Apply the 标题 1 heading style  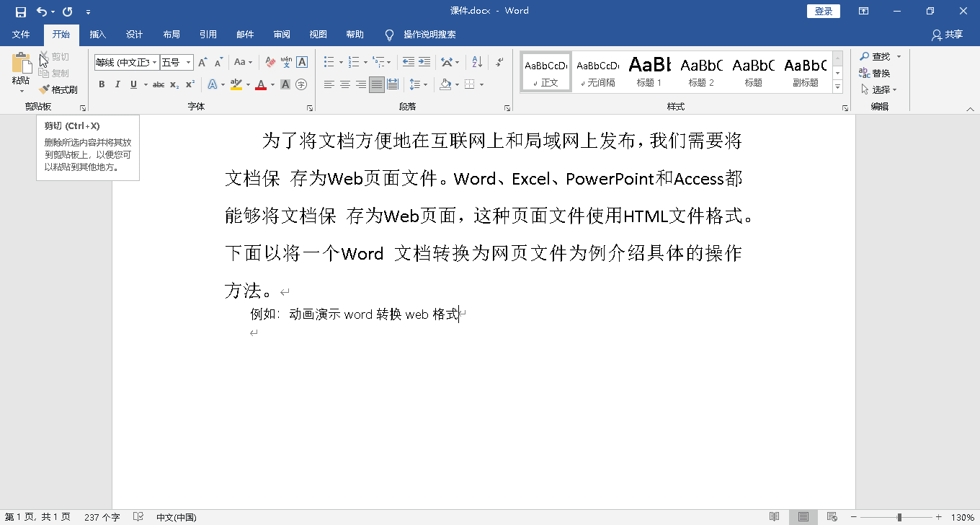[649, 71]
